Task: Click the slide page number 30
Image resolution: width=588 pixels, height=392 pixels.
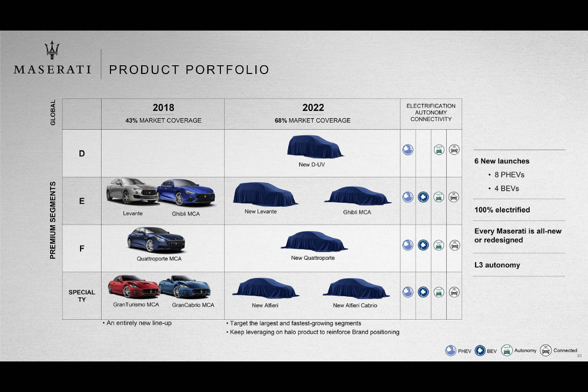Action: pyautogui.click(x=579, y=356)
